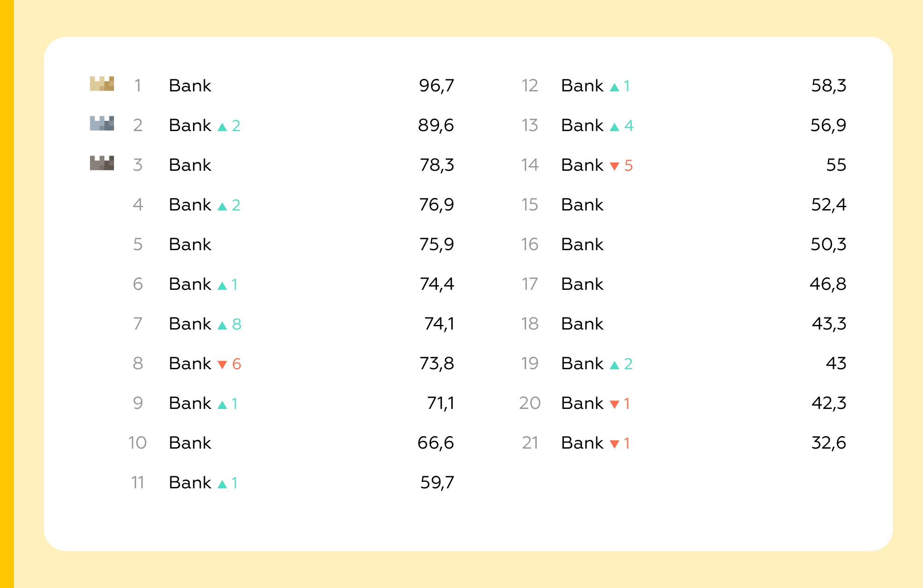Click the silver crown beside rank 2

click(x=102, y=123)
